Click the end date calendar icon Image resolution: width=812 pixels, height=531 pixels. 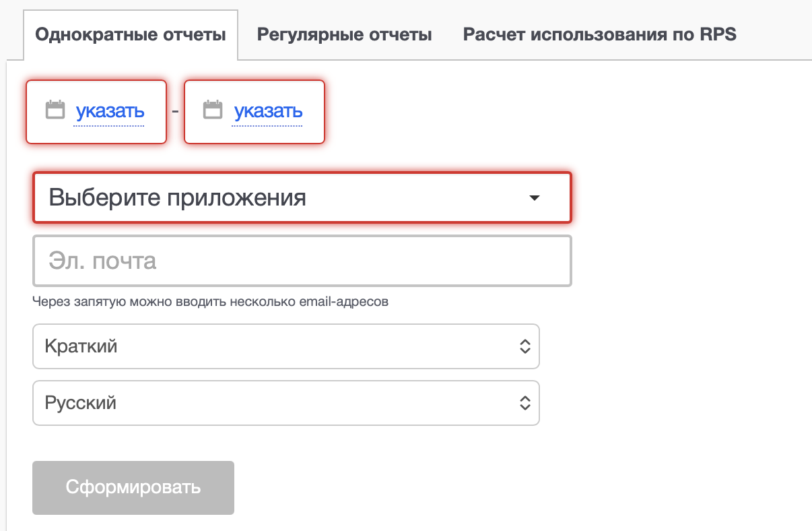point(213,110)
